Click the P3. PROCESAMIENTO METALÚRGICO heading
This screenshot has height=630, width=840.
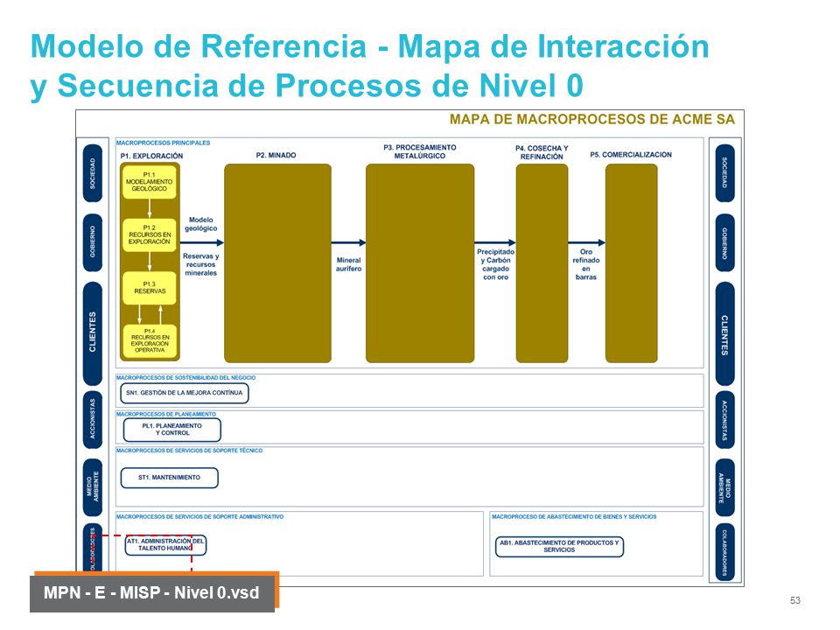click(420, 151)
